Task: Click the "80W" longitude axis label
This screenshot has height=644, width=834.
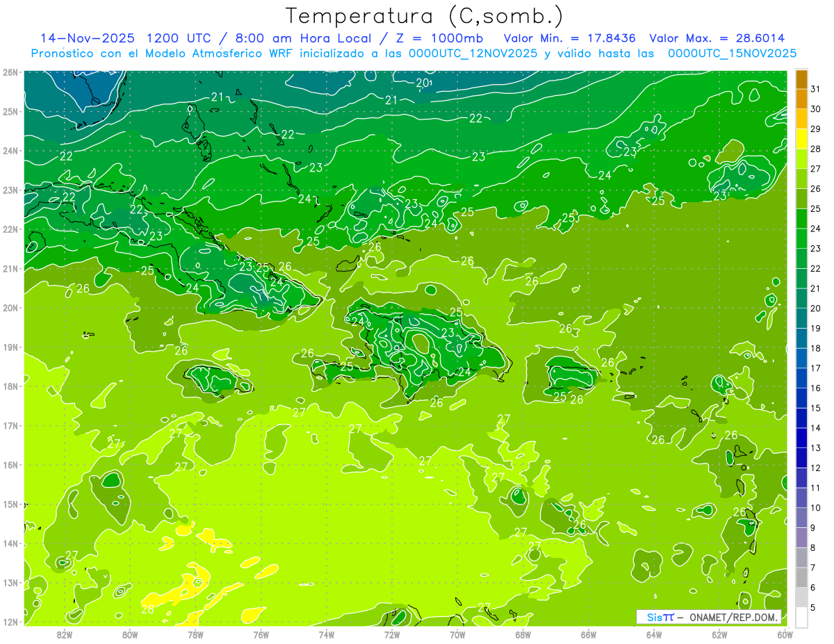Action: tap(130, 635)
